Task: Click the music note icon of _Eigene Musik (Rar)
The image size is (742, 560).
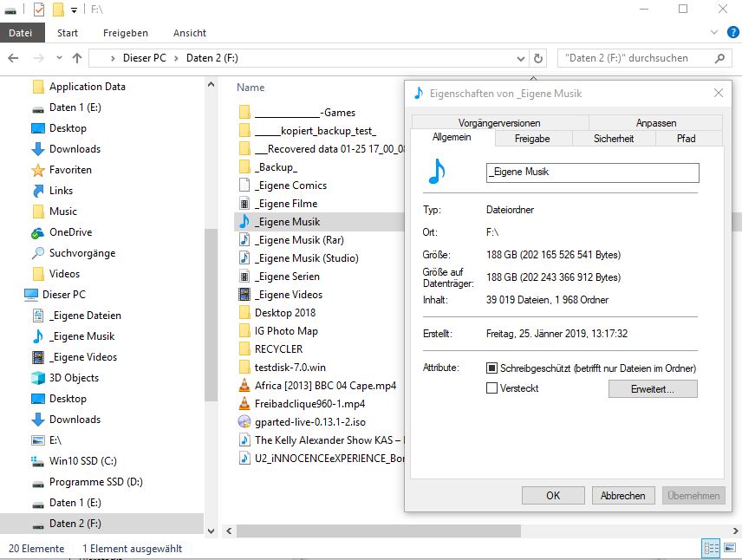Action: (244, 240)
